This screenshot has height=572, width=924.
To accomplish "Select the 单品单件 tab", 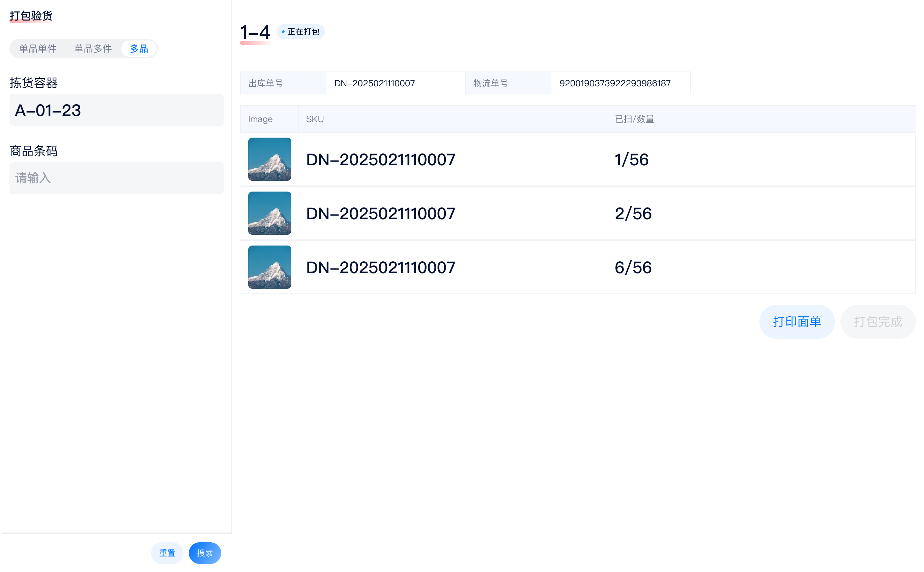I will pos(38,49).
